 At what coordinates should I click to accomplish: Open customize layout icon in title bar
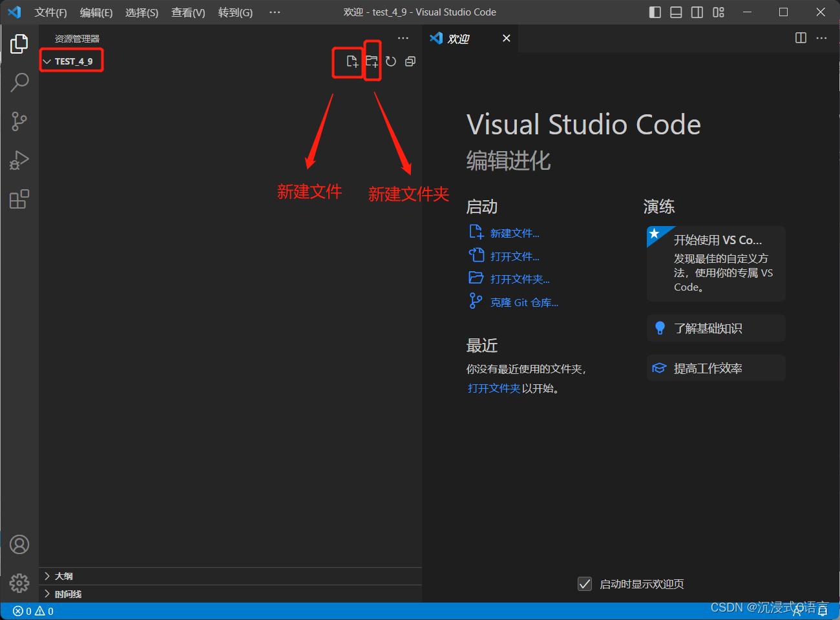point(719,12)
